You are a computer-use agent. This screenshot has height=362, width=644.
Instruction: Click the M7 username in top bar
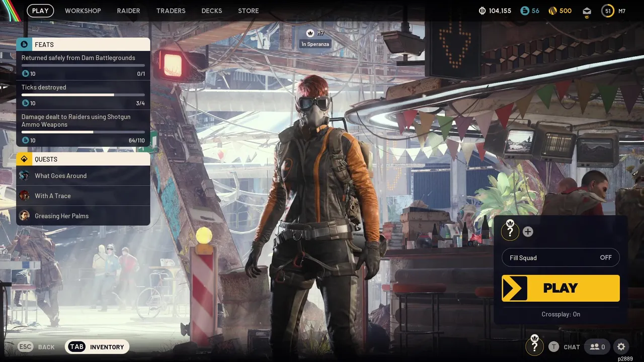[622, 11]
